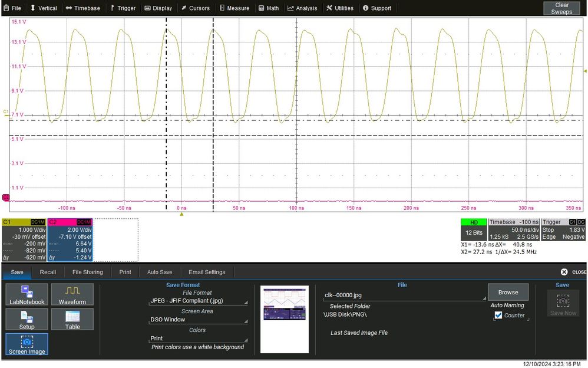Click the screen image preview thumbnail
Viewport: 588px width, 368px height.
[285, 319]
